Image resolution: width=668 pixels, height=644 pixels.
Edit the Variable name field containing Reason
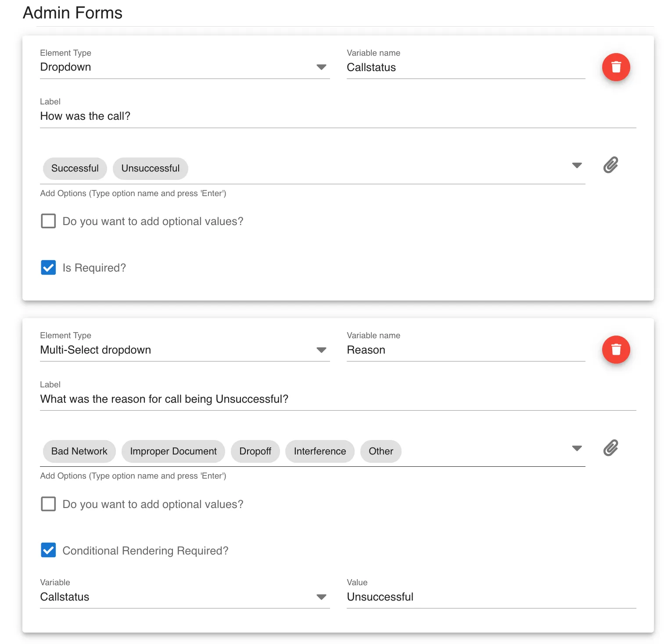(466, 350)
